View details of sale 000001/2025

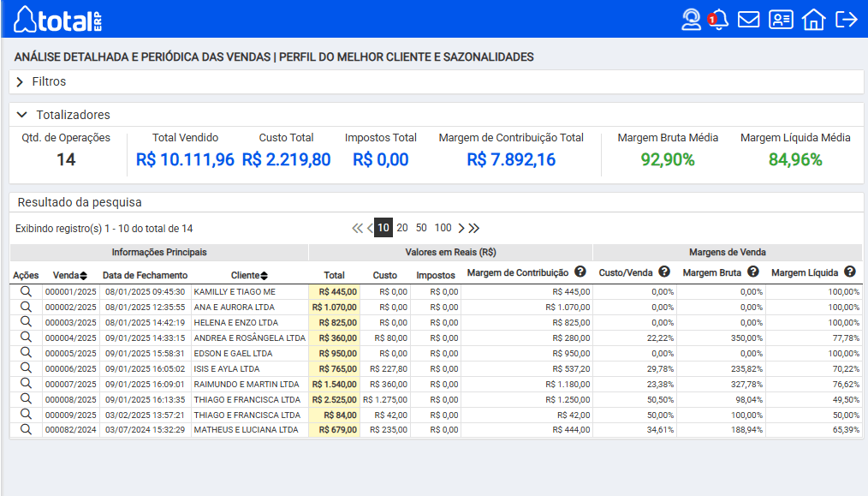(x=26, y=291)
